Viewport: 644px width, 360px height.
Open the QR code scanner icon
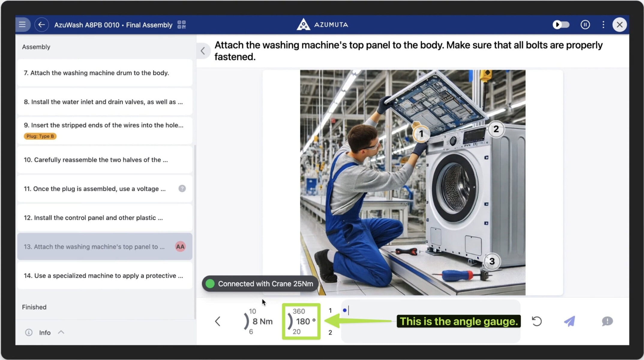click(x=181, y=25)
